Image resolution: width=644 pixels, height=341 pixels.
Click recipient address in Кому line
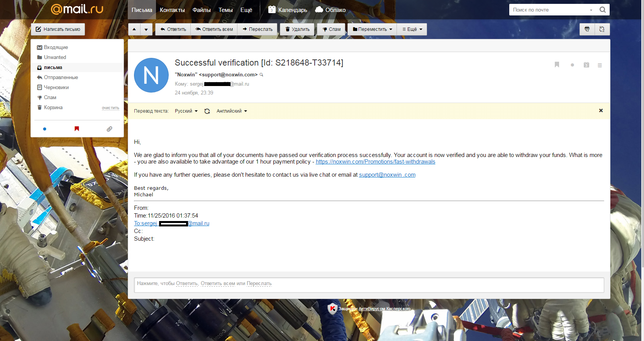coord(219,84)
